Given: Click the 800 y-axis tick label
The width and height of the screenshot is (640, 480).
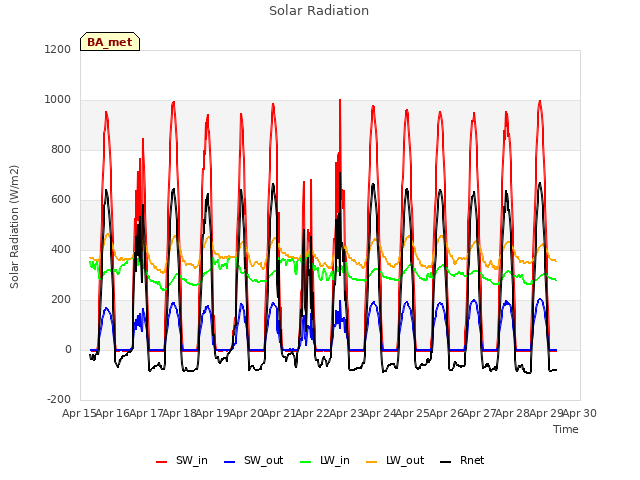Looking at the screenshot, I should point(61,150).
